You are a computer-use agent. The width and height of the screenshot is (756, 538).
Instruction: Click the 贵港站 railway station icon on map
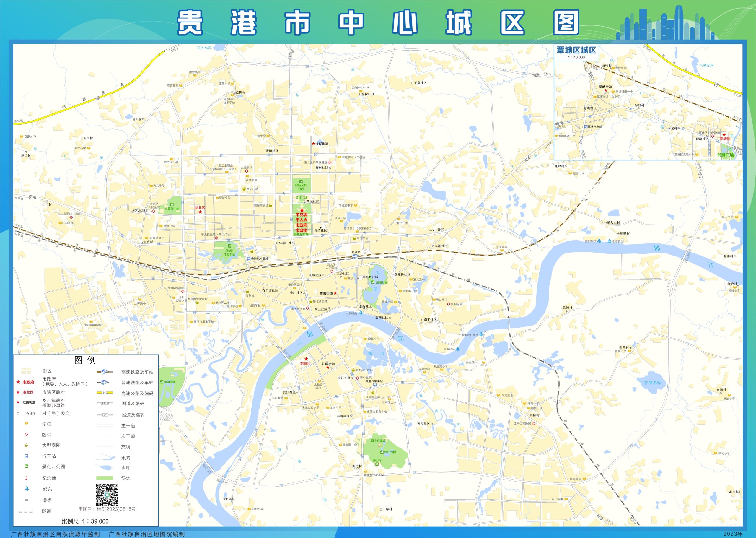click(x=355, y=256)
